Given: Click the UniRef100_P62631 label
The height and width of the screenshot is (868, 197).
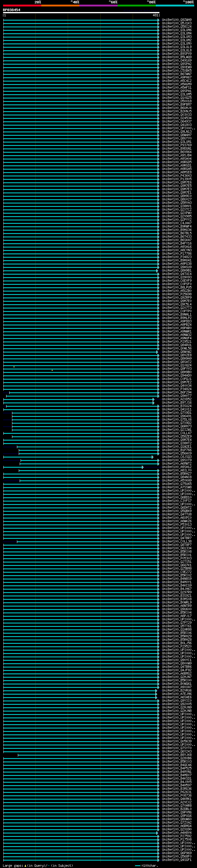Looking at the screenshot, I should 177,792.
